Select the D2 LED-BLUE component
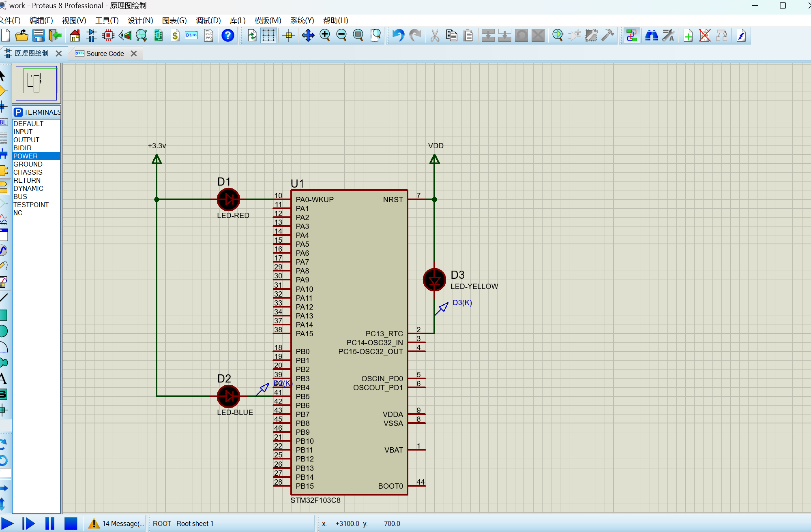This screenshot has width=811, height=532. pyautogui.click(x=229, y=396)
